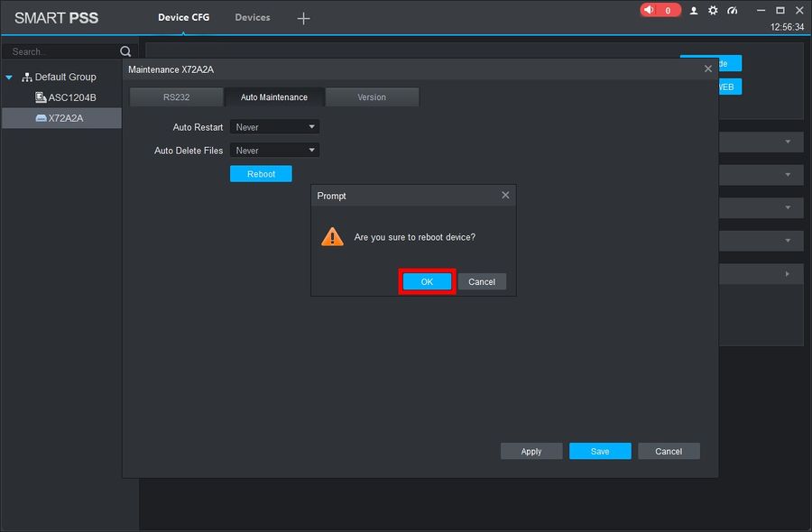Close the Prompt dialog
The height and width of the screenshot is (532, 812).
pos(505,195)
